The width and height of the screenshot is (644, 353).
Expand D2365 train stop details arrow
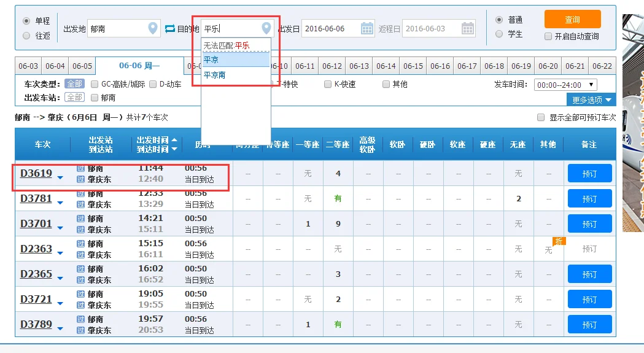[60, 278]
